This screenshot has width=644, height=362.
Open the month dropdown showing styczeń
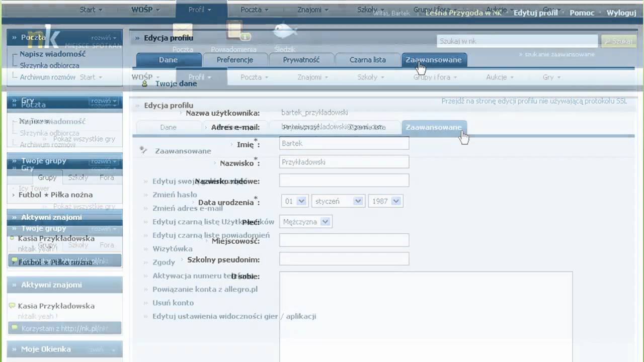pyautogui.click(x=338, y=201)
